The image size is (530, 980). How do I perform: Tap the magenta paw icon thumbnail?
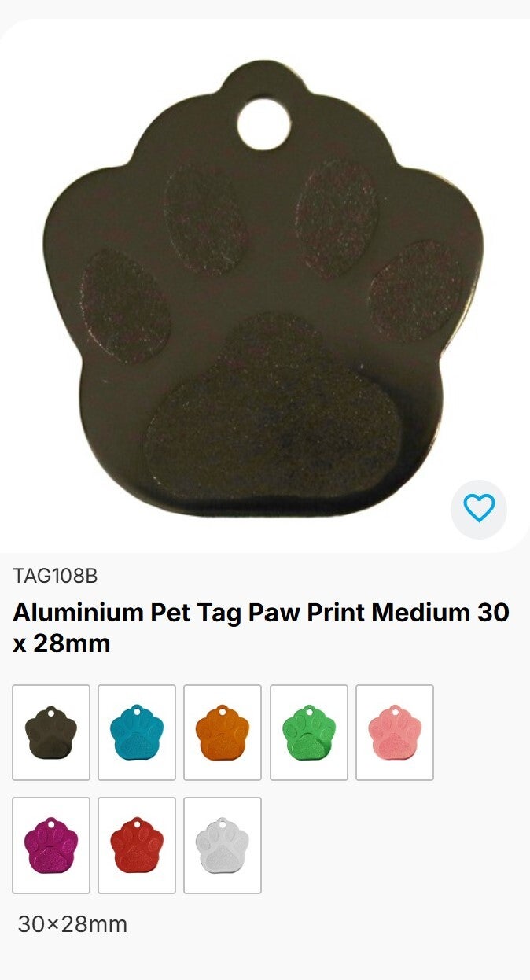[51, 846]
